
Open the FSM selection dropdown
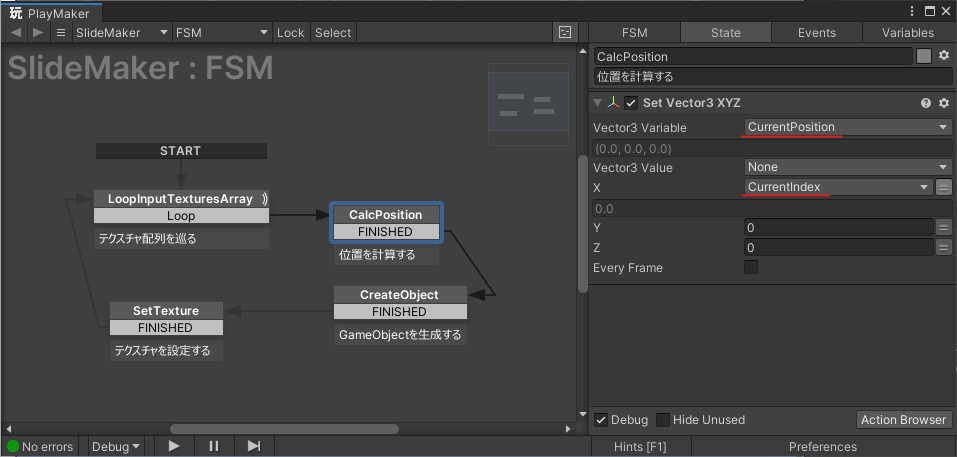pyautogui.click(x=222, y=32)
